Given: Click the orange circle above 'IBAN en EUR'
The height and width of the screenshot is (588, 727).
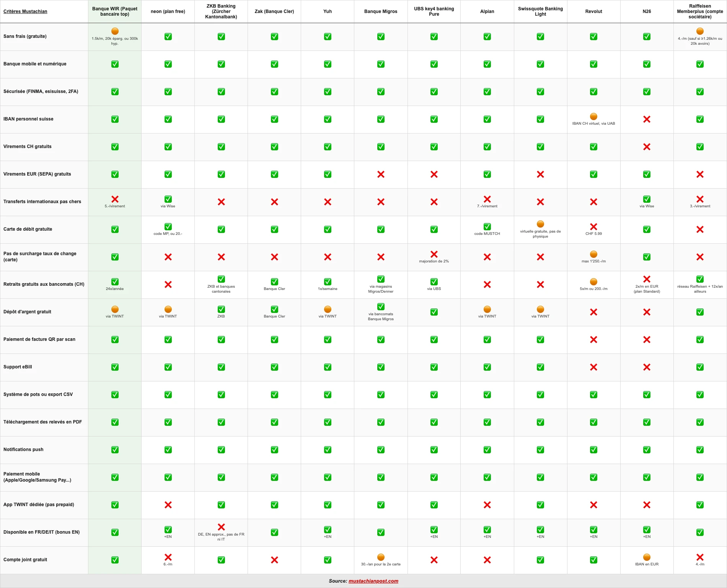Looking at the screenshot, I should pyautogui.click(x=647, y=557).
